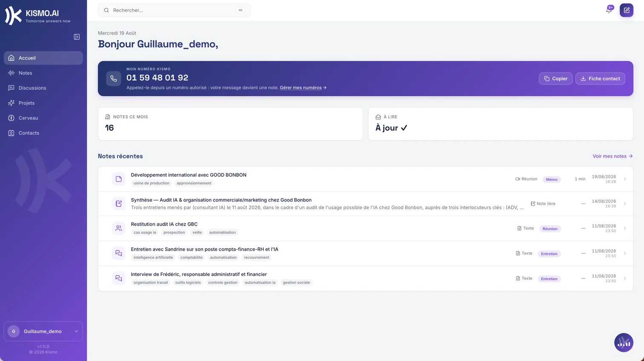Click the new note compose icon

coord(627,10)
